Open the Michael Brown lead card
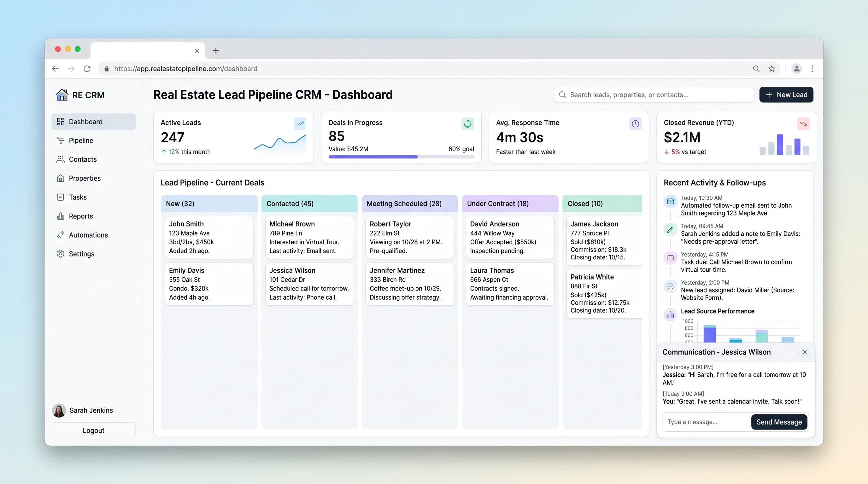 pyautogui.click(x=309, y=237)
